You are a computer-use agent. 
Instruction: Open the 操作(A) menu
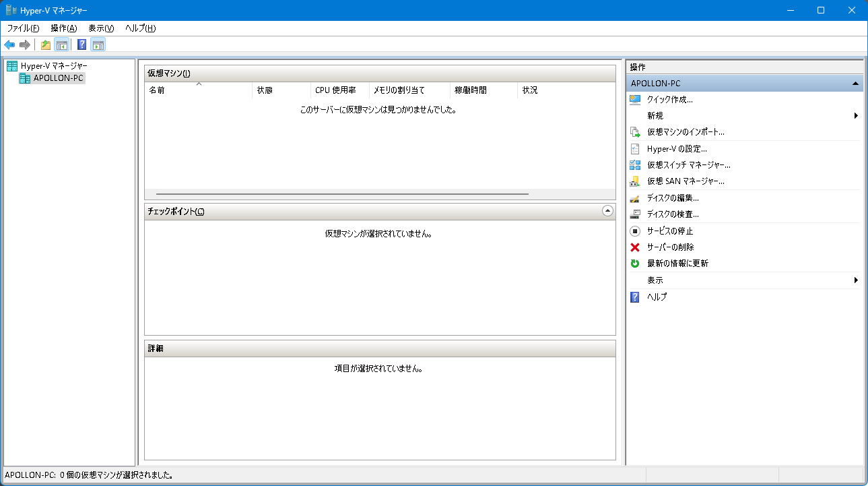pyautogui.click(x=64, y=28)
